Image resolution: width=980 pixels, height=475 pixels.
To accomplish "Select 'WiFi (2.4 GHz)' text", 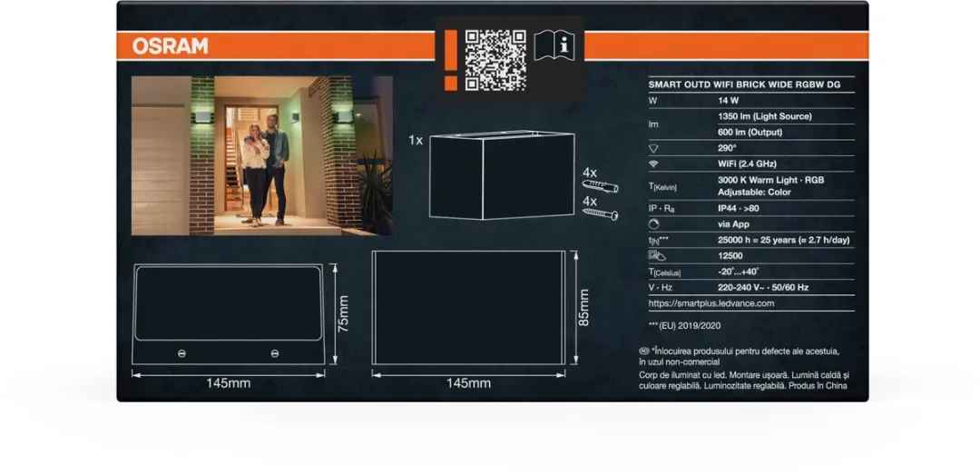I will (747, 164).
